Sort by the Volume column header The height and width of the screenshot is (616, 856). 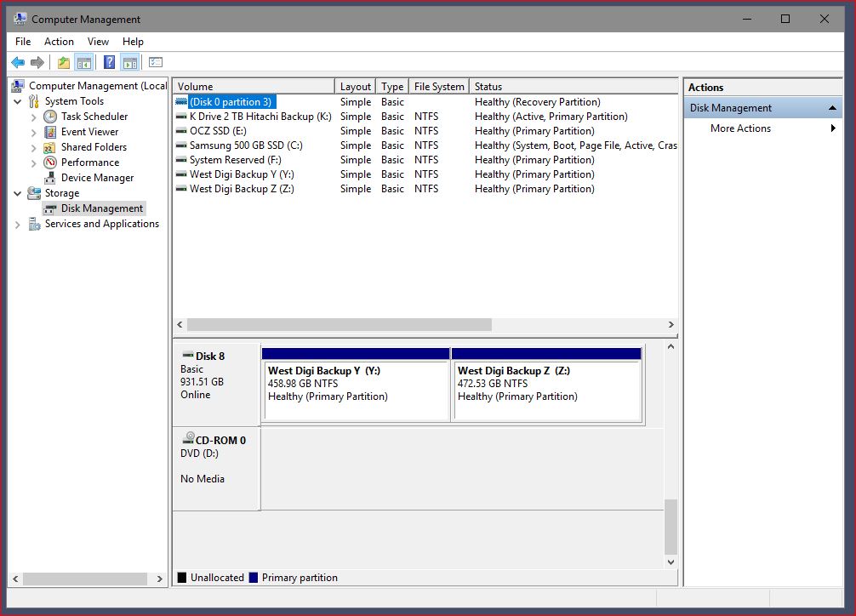pyautogui.click(x=254, y=86)
